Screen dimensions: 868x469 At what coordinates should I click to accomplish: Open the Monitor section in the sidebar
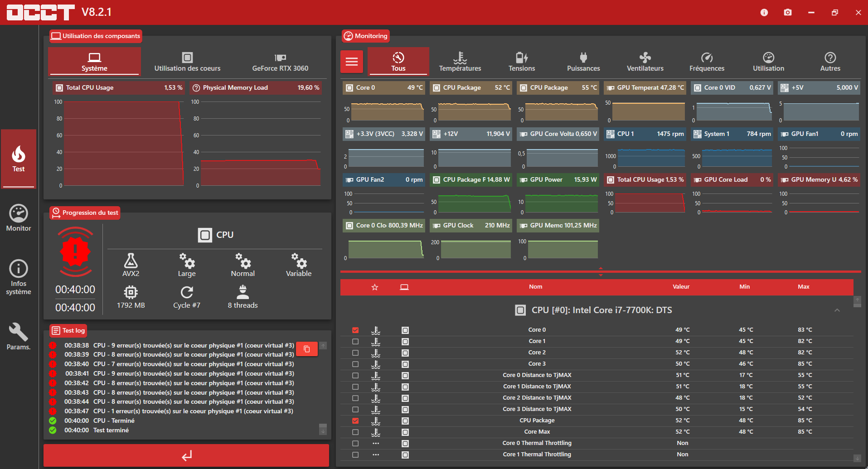[19, 218]
